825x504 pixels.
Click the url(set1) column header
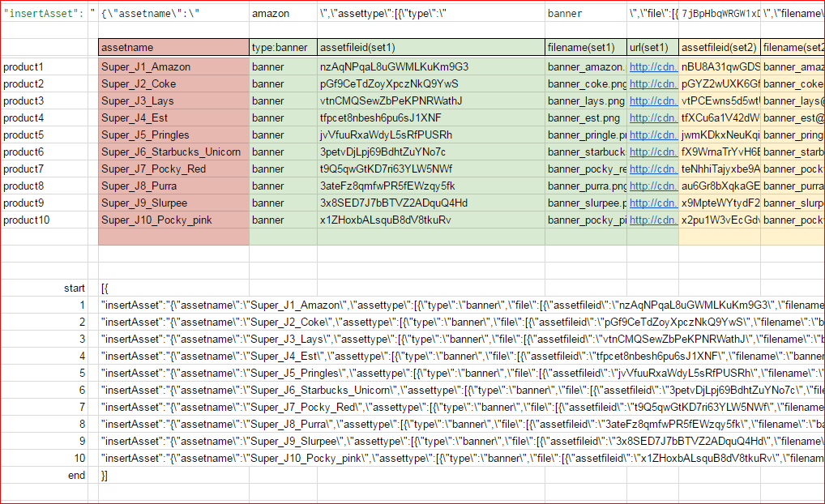click(652, 47)
